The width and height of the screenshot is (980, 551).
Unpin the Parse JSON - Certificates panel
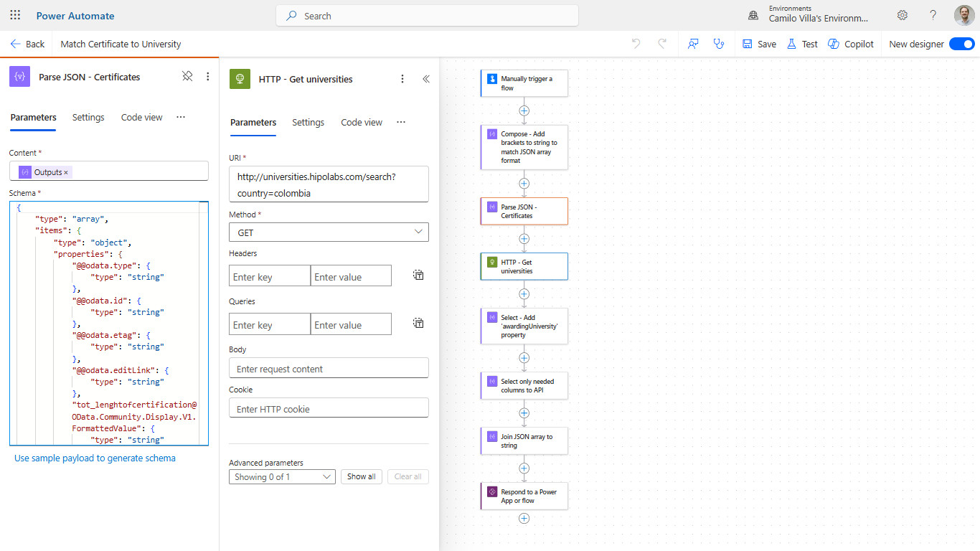187,76
